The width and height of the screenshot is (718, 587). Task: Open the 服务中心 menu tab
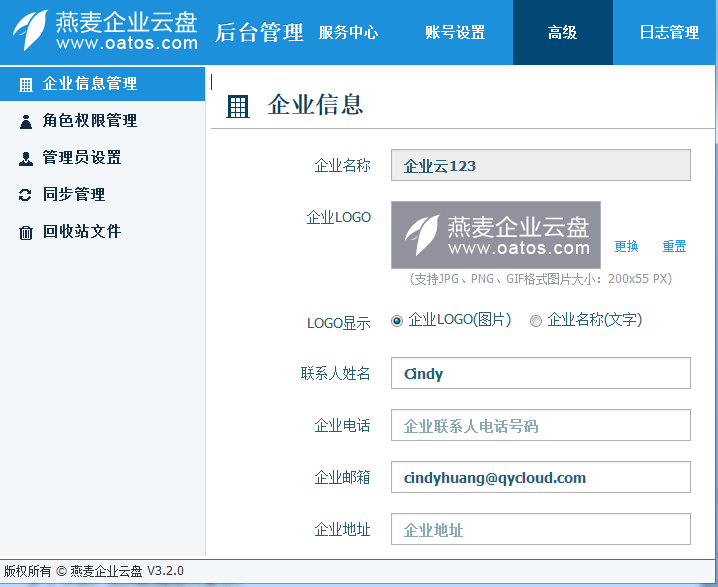click(348, 33)
